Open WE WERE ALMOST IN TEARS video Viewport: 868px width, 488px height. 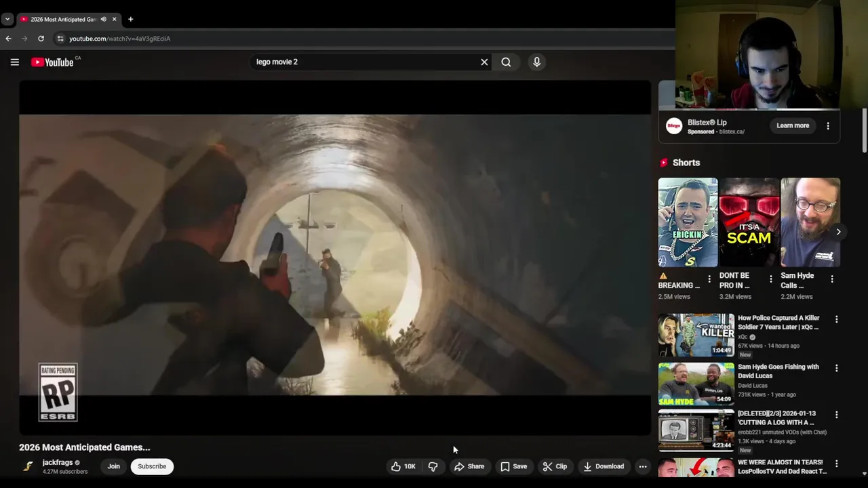pos(782,466)
